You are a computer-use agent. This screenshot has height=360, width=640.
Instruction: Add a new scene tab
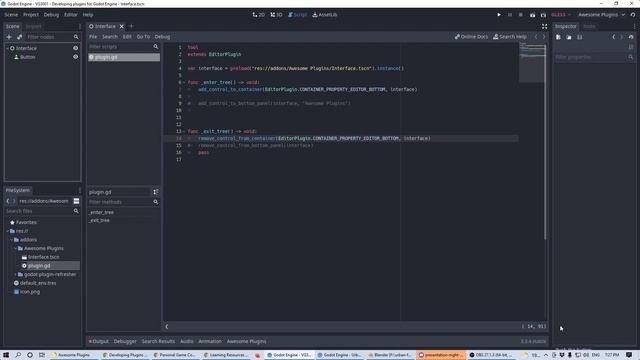pos(131,27)
